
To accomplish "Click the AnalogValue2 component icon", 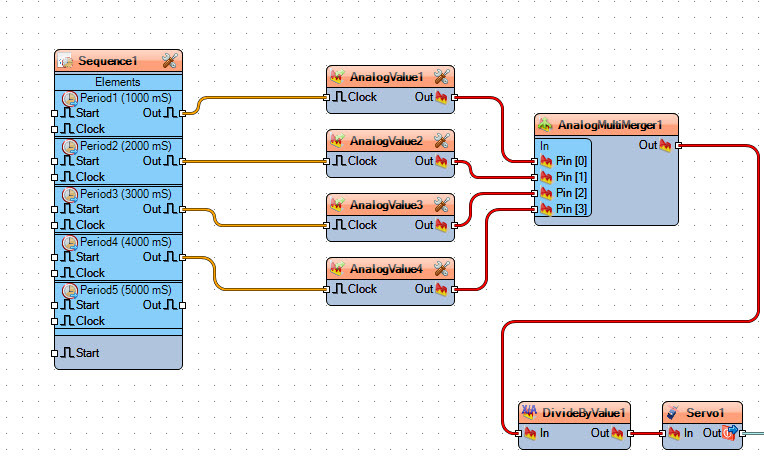I will 337,141.
